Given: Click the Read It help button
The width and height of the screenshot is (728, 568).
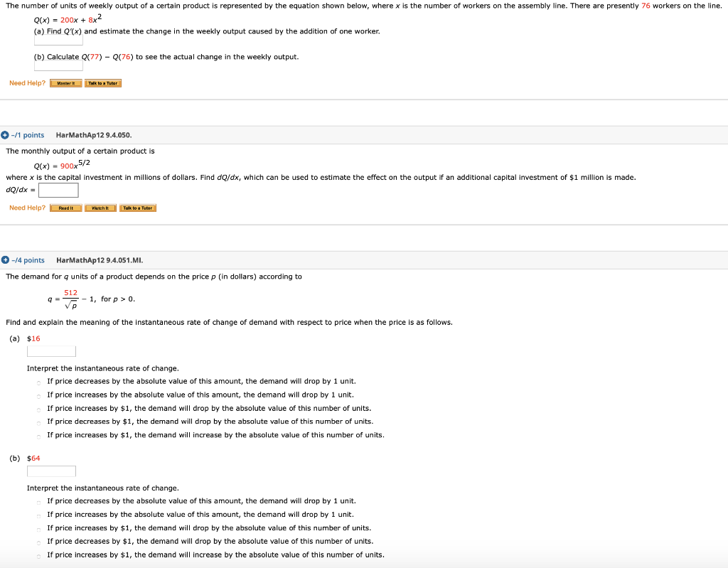Looking at the screenshot, I should click(65, 208).
